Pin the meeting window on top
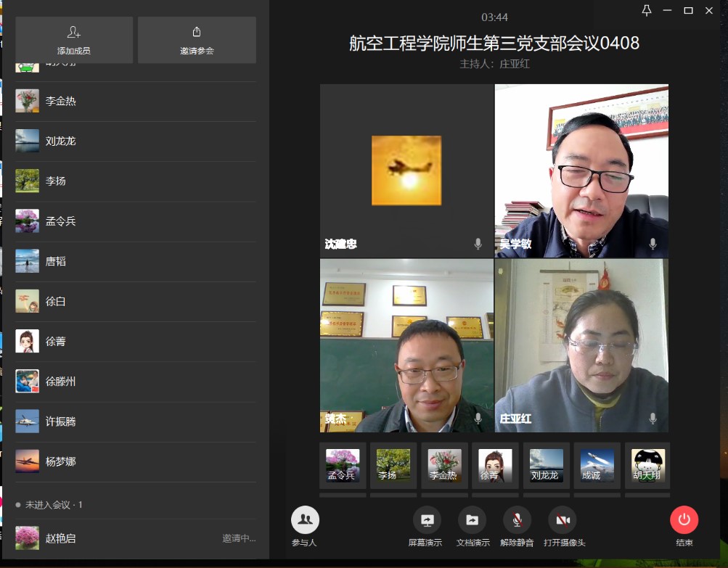This screenshot has height=568, width=728. point(647,10)
